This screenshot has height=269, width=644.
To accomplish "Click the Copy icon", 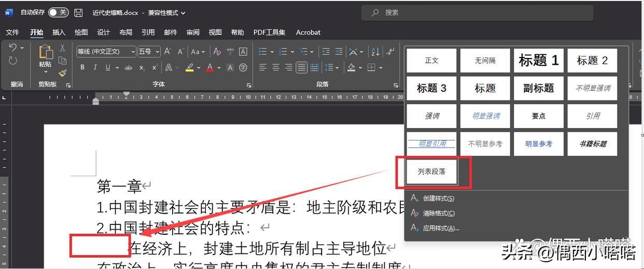I will [62, 61].
